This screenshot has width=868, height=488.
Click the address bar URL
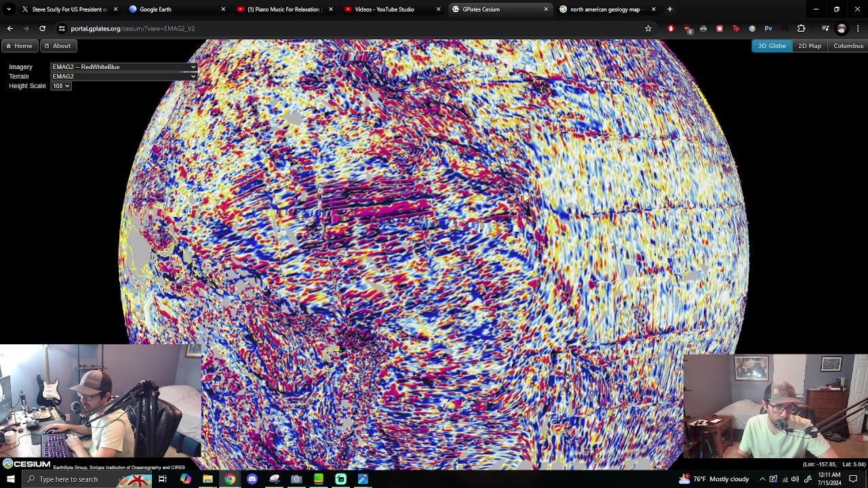pos(133,28)
